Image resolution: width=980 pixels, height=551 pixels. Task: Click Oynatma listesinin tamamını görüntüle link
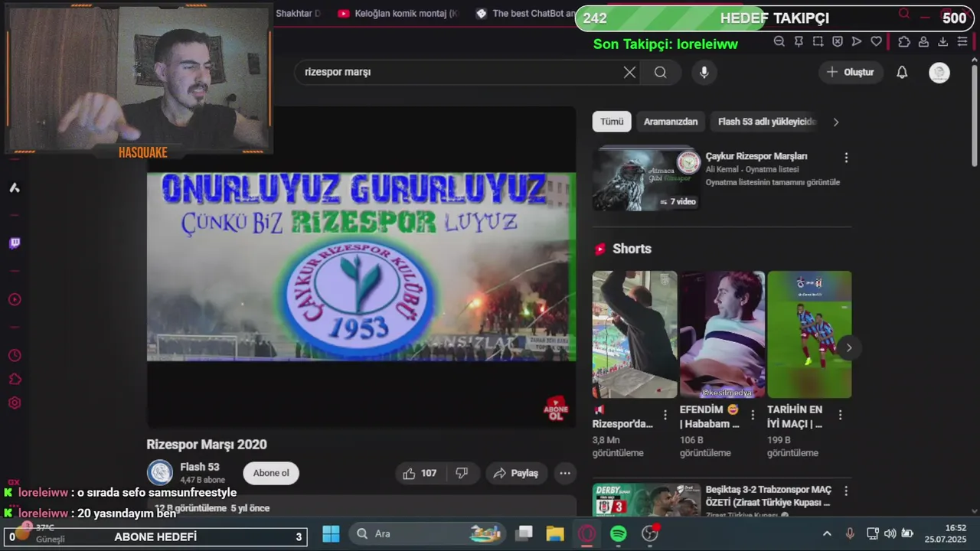click(773, 182)
